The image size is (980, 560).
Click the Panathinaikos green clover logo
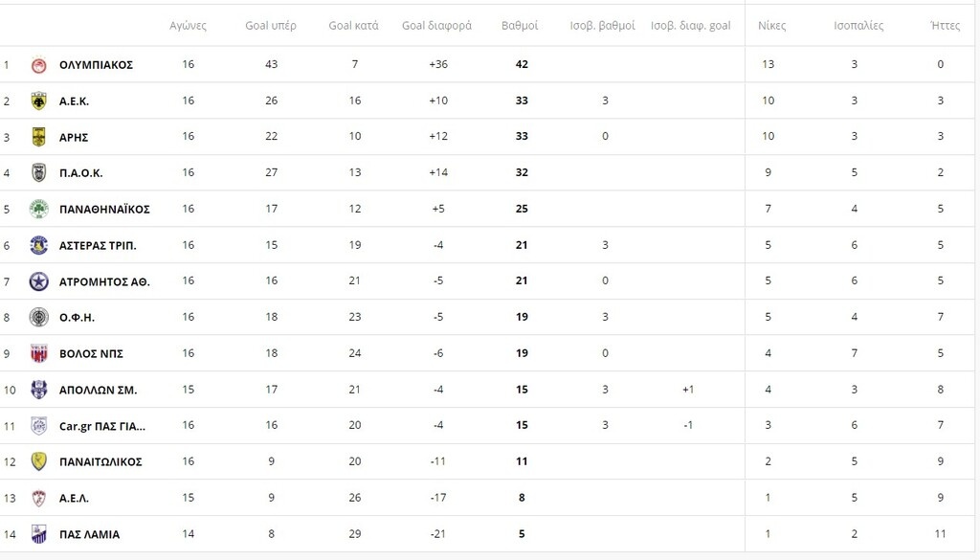(38, 209)
